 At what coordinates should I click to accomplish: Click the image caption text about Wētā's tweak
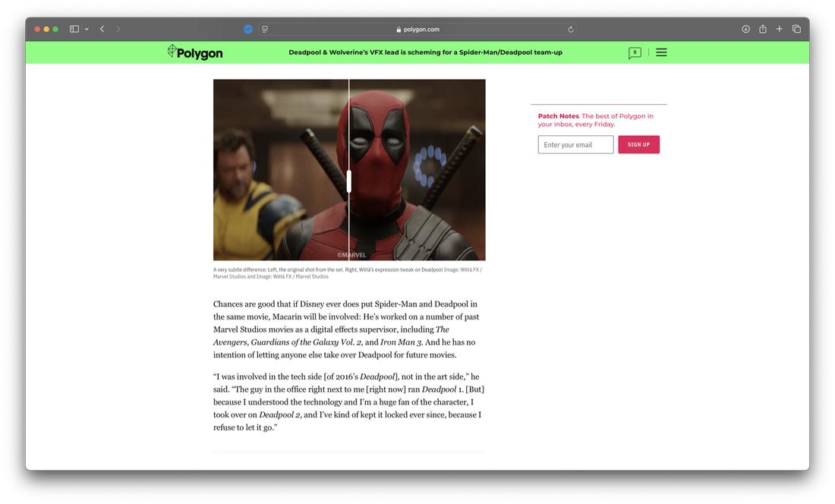click(x=348, y=273)
